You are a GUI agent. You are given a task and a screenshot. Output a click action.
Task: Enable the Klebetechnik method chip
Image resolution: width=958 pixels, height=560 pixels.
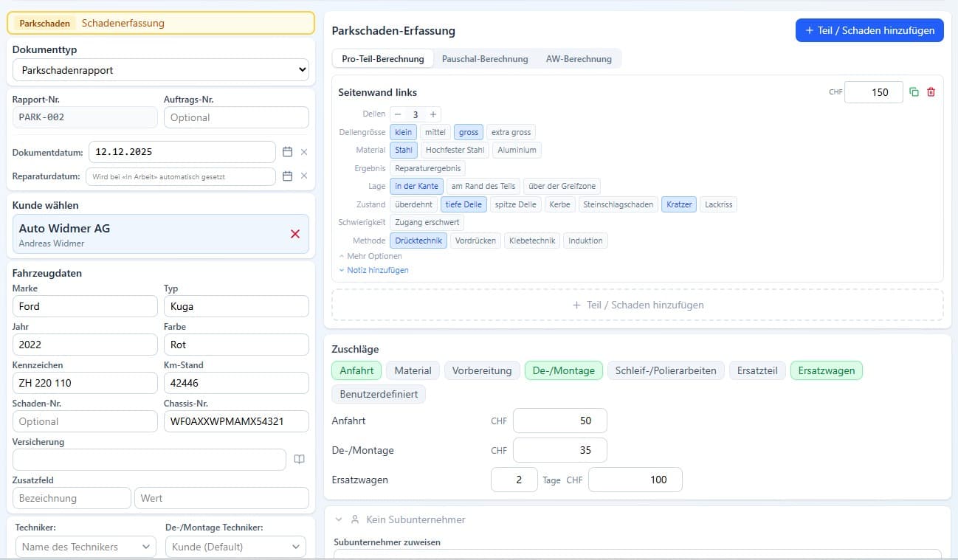tap(531, 241)
